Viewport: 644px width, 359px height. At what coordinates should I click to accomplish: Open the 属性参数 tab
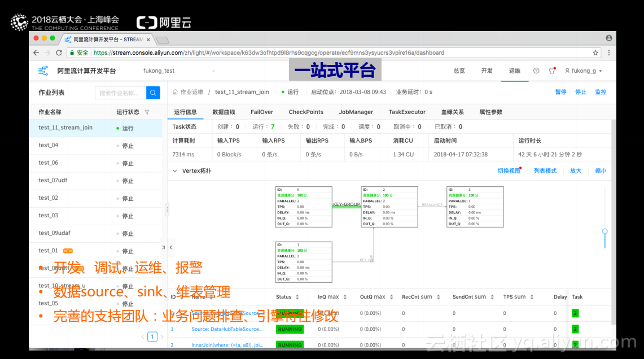click(491, 112)
